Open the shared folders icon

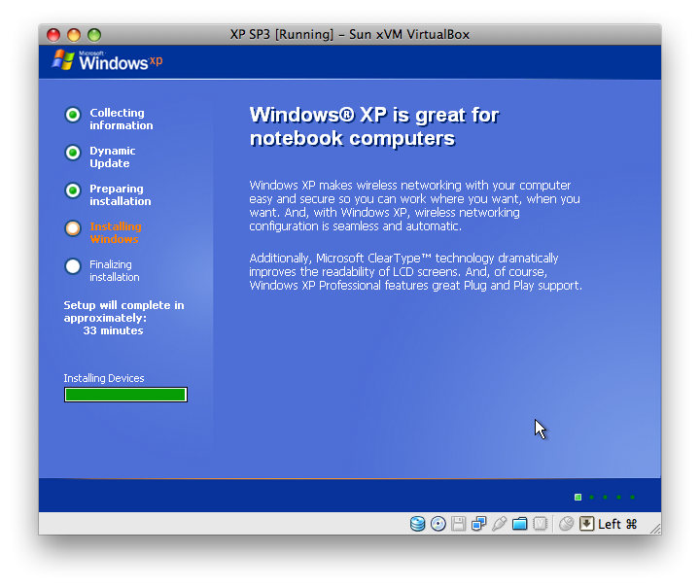point(519,523)
